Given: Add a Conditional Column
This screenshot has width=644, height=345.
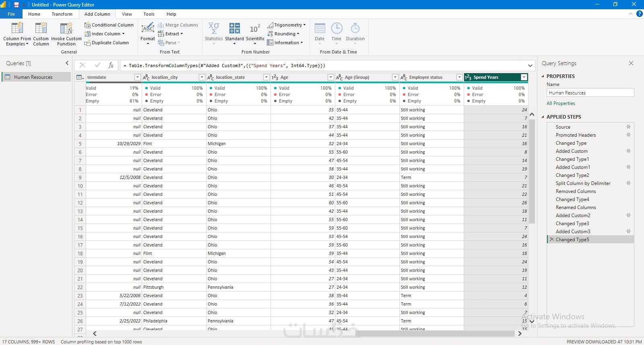Looking at the screenshot, I should (x=109, y=25).
